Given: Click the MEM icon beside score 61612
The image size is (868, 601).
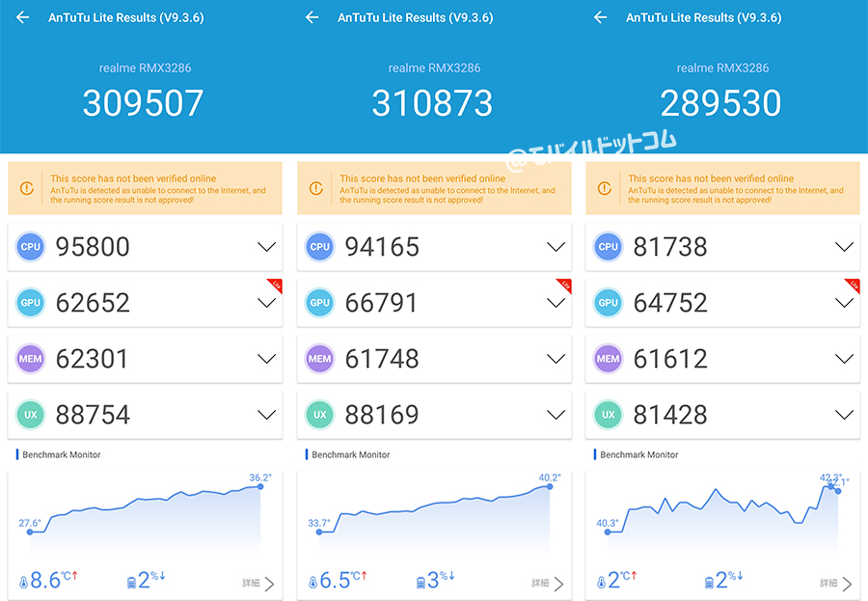Looking at the screenshot, I should point(609,359).
